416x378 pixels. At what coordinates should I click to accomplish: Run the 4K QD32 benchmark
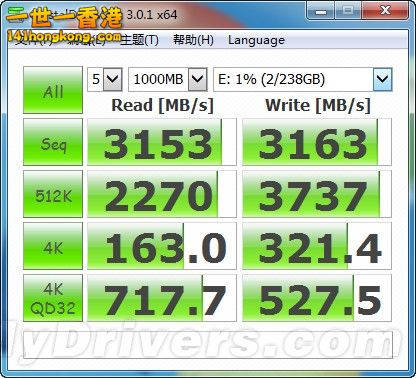click(53, 298)
